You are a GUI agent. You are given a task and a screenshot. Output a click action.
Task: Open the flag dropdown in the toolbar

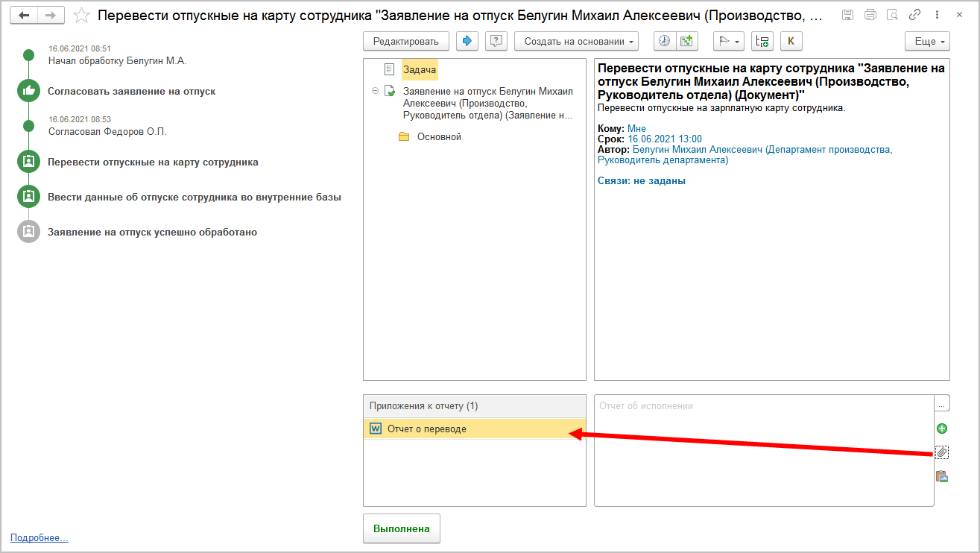point(729,41)
